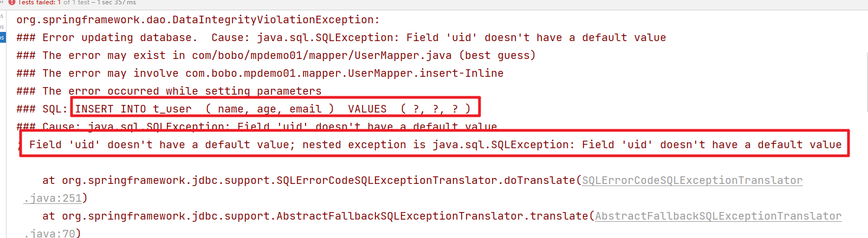This screenshot has width=868, height=238.
Task: Click the UserMapper.insert-Inline line
Action: (x=260, y=74)
